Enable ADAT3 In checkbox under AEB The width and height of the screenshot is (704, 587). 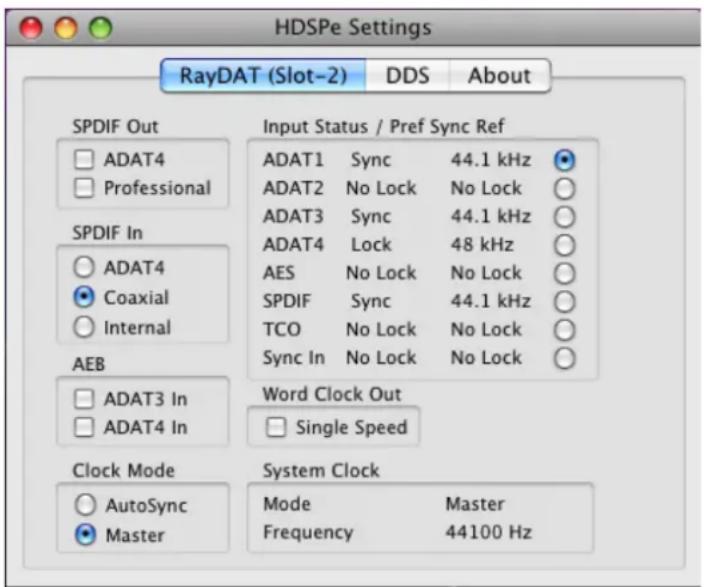click(84, 399)
